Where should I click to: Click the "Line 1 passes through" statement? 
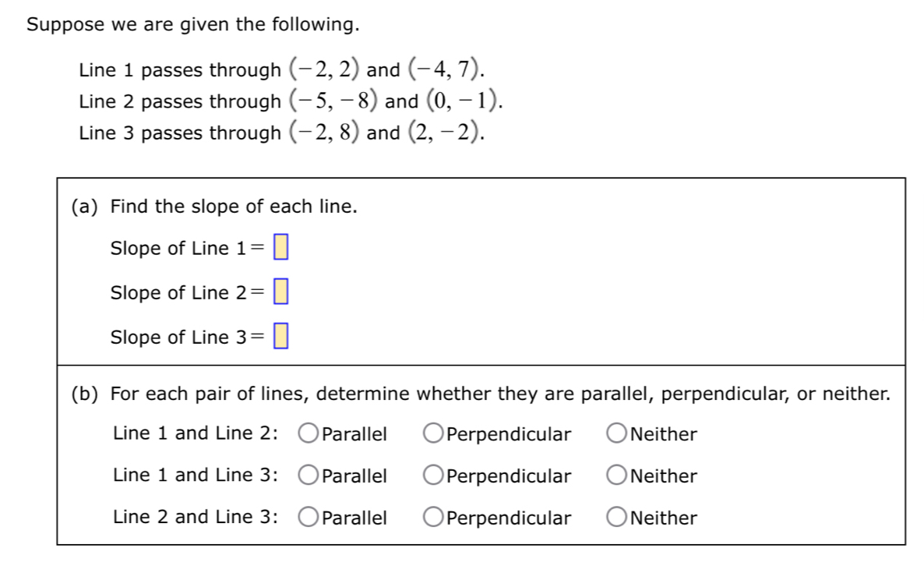280,70
